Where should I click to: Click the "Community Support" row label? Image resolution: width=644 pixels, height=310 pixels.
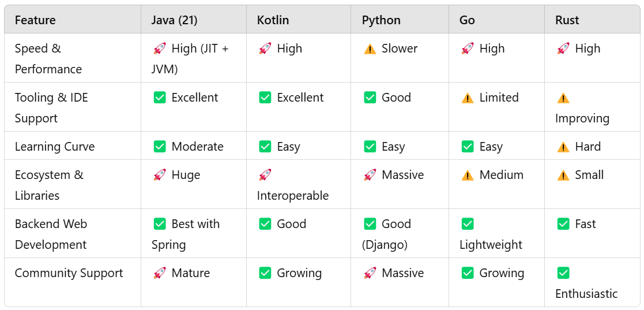point(69,273)
